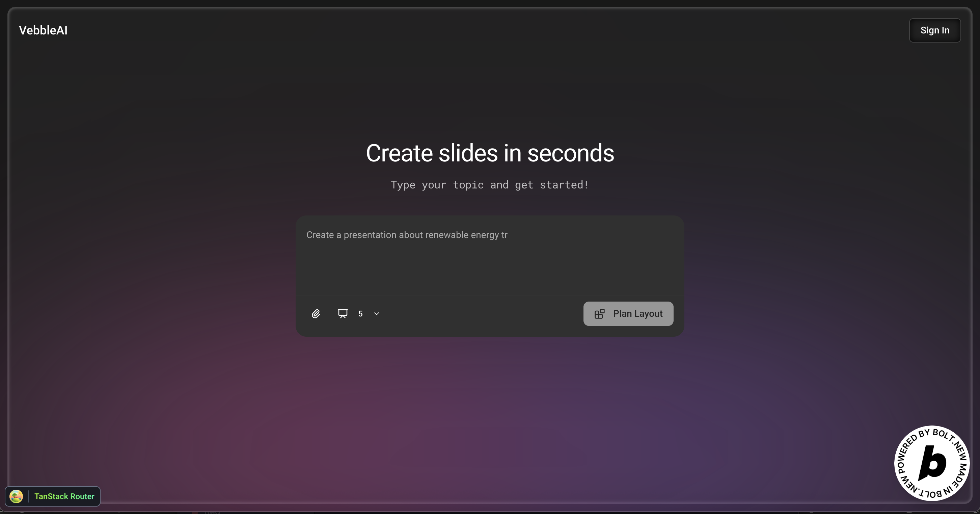980x514 pixels.
Task: Click the 'TanStack Router' green label
Action: pyautogui.click(x=64, y=496)
